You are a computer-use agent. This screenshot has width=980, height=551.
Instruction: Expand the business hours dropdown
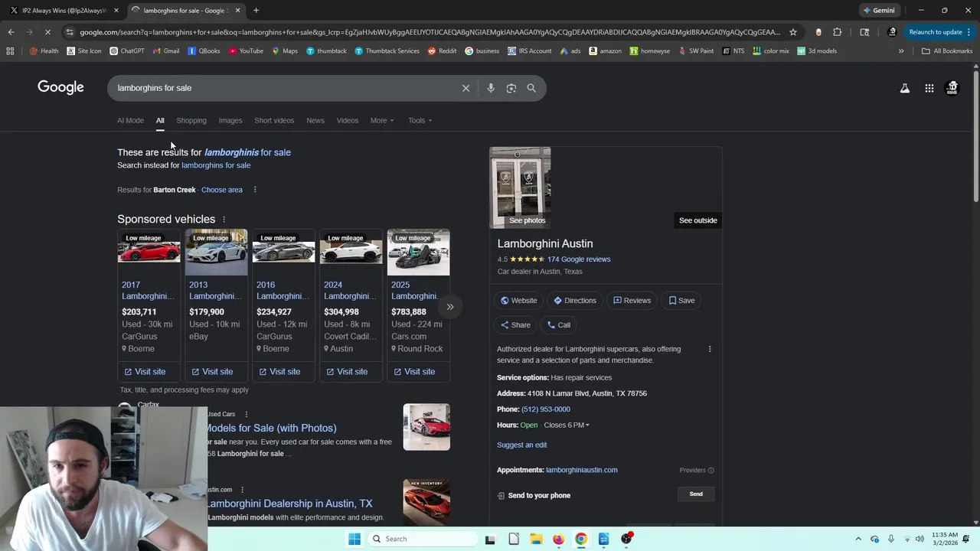pos(567,425)
